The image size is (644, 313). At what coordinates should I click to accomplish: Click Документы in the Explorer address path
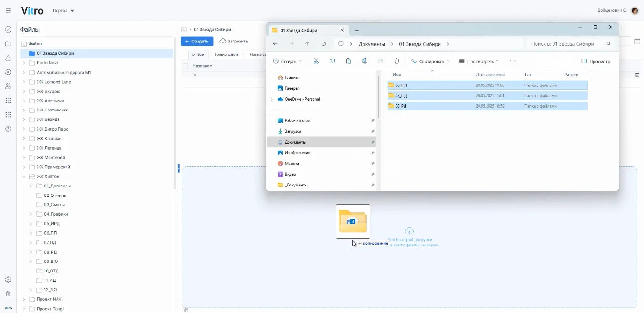pos(372,44)
